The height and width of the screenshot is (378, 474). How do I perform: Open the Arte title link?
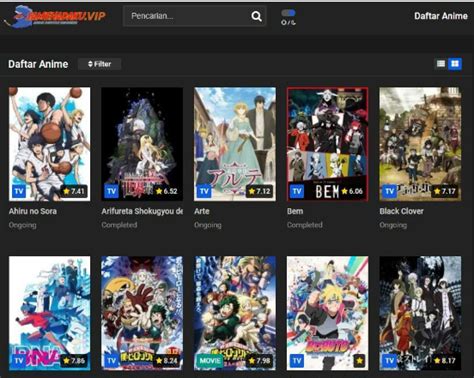(202, 211)
